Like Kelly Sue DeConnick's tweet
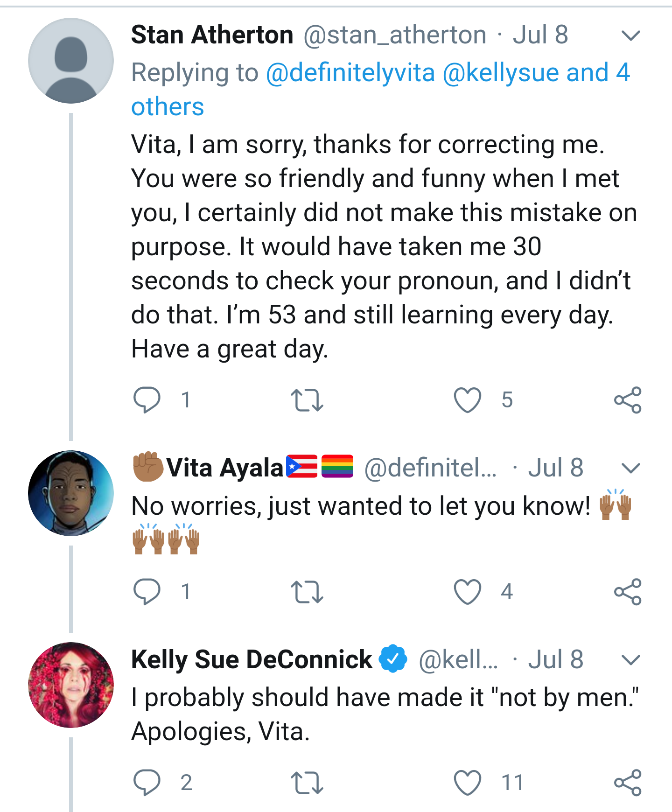Viewport: 672px width, 812px height. 468,783
